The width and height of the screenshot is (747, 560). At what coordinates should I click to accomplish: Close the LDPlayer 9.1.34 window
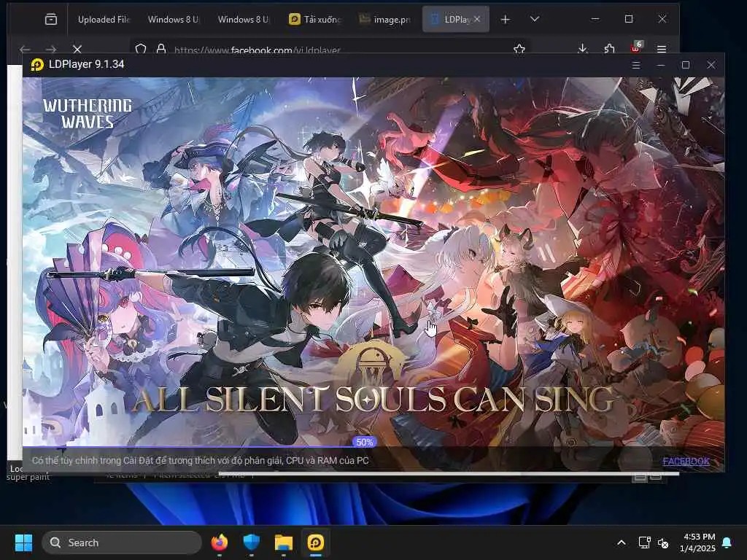[711, 65]
